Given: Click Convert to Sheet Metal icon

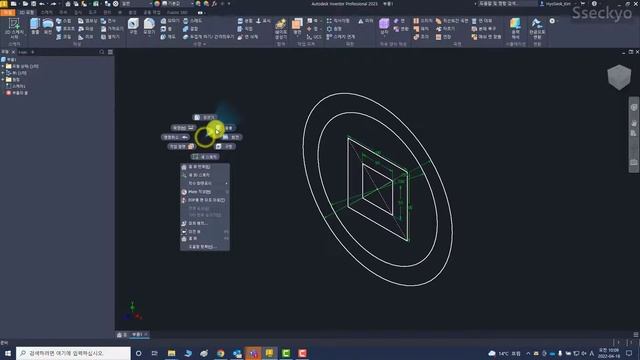Looking at the screenshot, I should pyautogui.click(x=537, y=29).
